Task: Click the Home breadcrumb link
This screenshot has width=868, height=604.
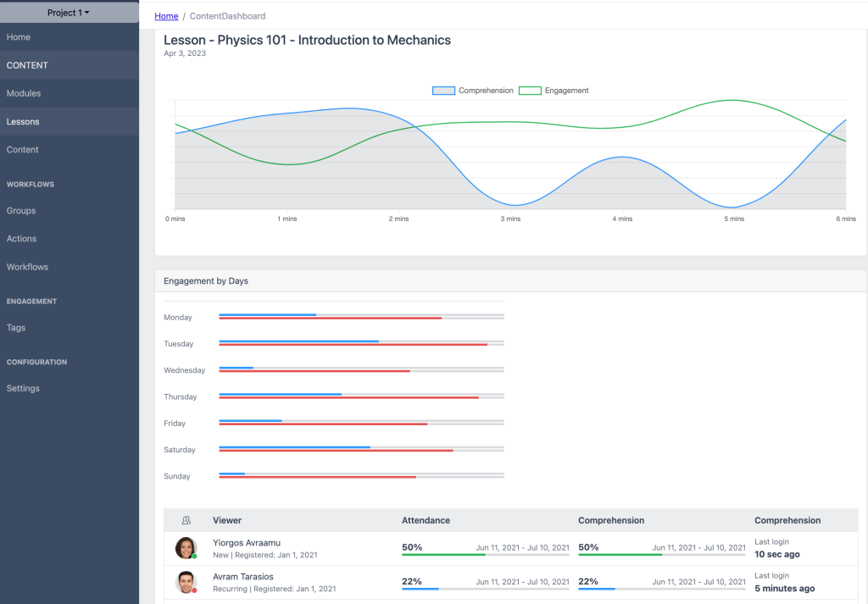Action: (166, 16)
